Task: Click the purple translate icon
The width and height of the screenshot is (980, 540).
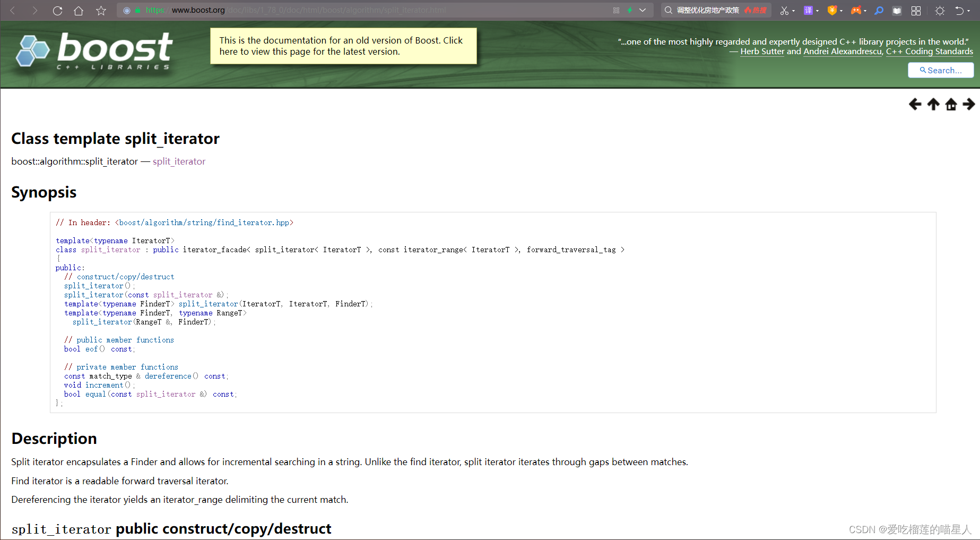Action: click(x=808, y=11)
